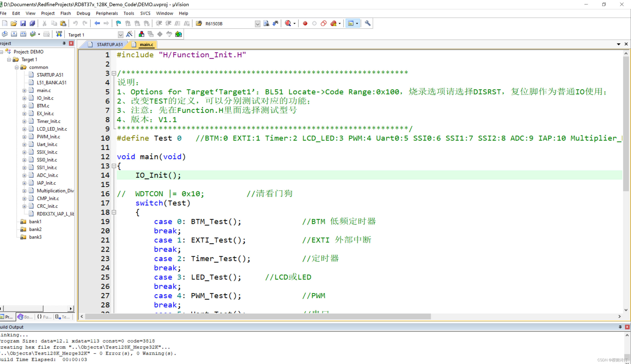The height and width of the screenshot is (364, 631).
Task: Download to flash using LOAD icon
Action: [59, 34]
